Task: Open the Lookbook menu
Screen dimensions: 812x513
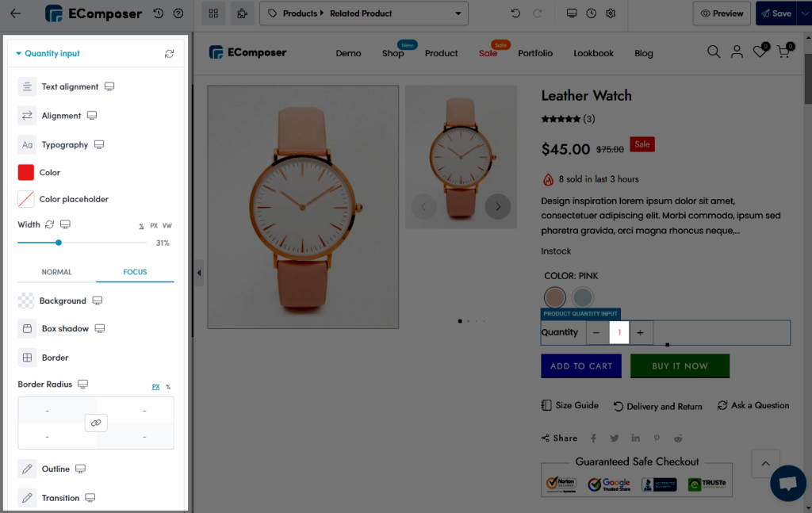Action: point(593,53)
